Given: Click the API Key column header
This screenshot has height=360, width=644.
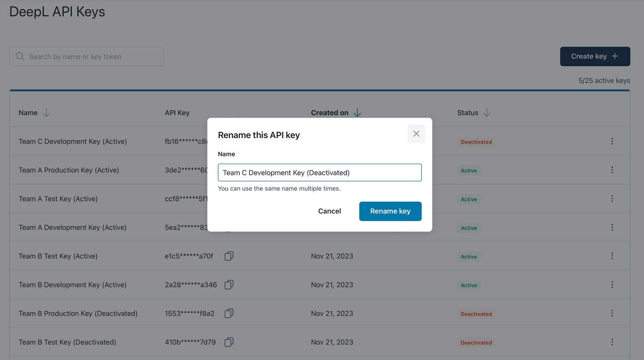Looking at the screenshot, I should click(177, 113).
